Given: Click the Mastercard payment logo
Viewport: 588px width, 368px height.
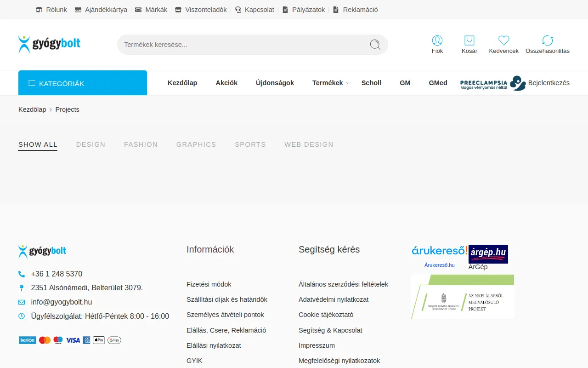Looking at the screenshot, I should 45,340.
